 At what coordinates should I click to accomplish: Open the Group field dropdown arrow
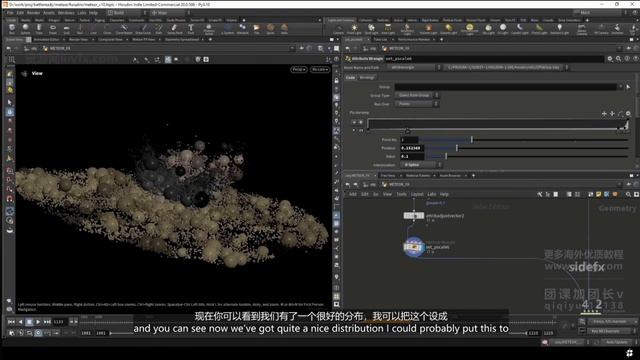coord(620,87)
